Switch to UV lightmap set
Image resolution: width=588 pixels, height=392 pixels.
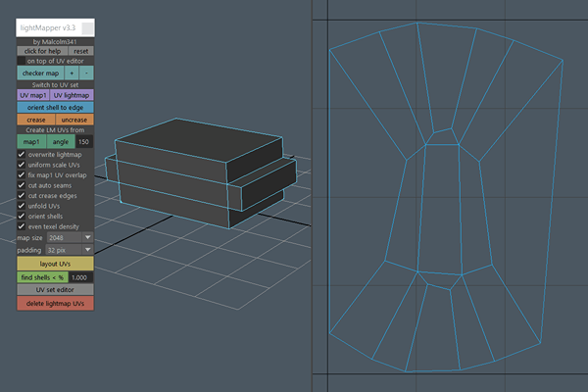pyautogui.click(x=72, y=95)
